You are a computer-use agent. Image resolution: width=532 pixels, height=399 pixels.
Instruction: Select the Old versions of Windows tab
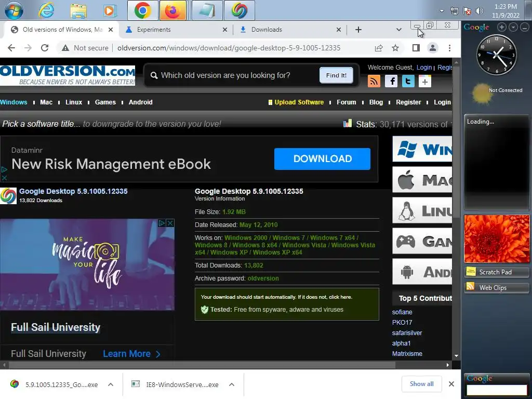(62, 30)
